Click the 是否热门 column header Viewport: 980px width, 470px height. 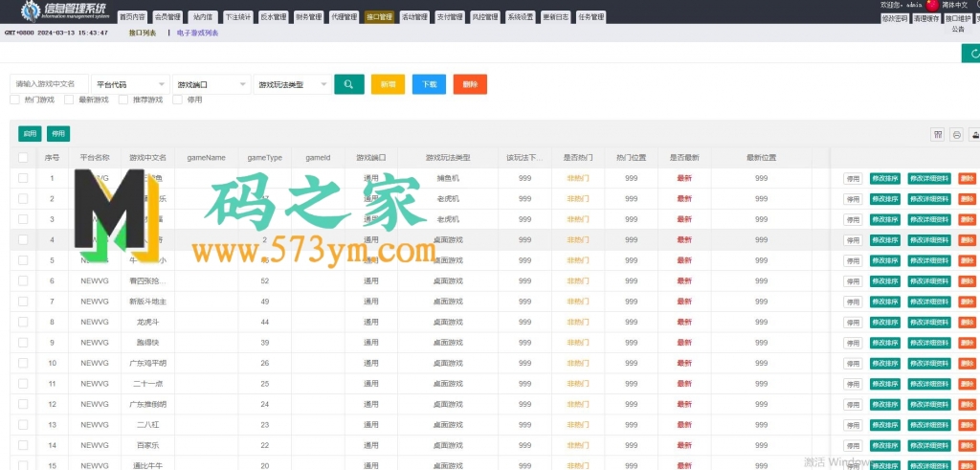pos(577,158)
